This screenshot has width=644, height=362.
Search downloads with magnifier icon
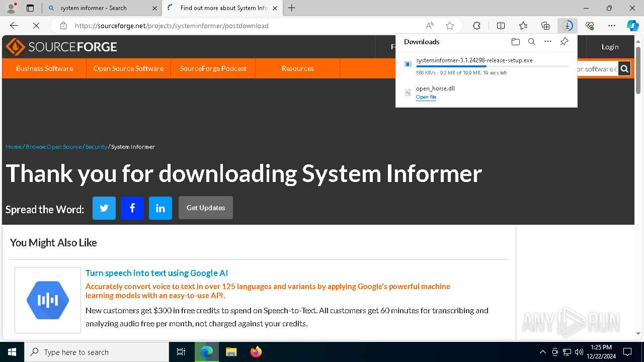pyautogui.click(x=531, y=42)
